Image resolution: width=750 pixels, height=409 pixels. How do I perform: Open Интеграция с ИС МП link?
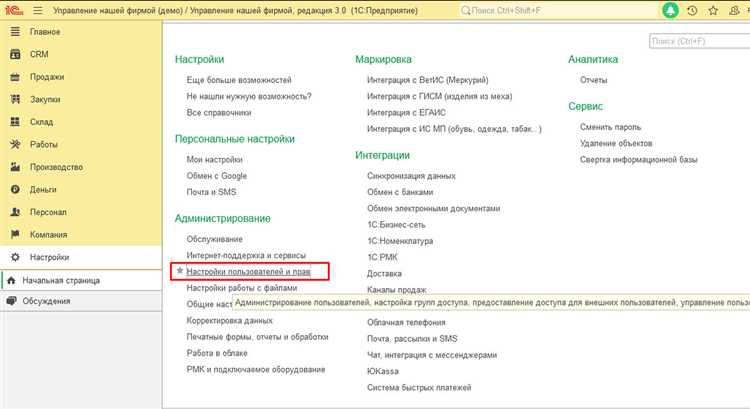click(x=454, y=129)
